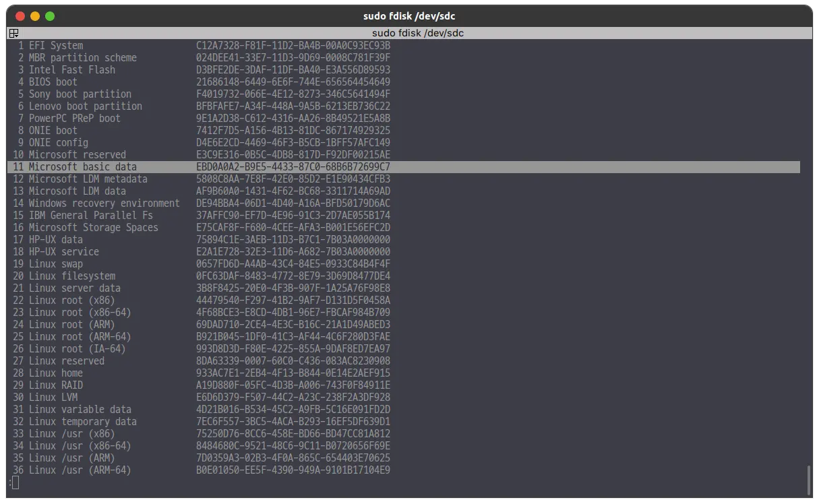The height and width of the screenshot is (504, 819).
Task: Click 'Lenovo boot partition' entry
Action: click(86, 106)
